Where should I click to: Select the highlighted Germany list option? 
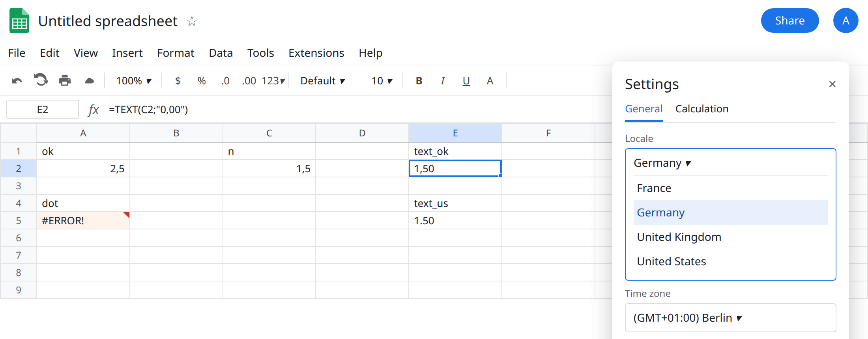(x=730, y=212)
